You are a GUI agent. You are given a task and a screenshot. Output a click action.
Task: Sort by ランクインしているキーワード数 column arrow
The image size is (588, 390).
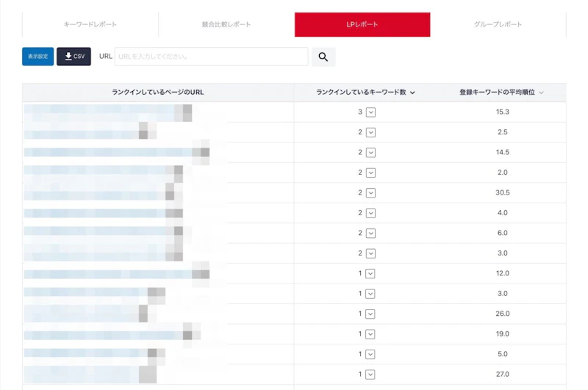[x=412, y=93]
